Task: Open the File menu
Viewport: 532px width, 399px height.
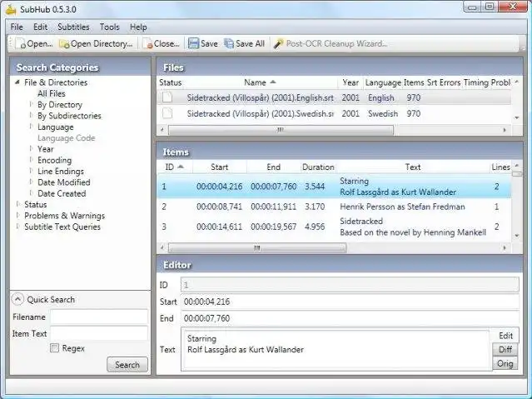Action: [x=17, y=27]
